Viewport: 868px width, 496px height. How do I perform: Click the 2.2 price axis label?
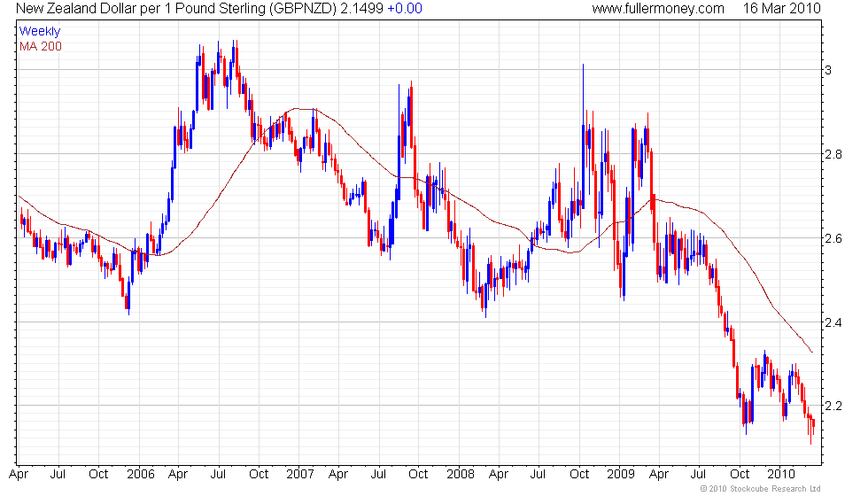(x=833, y=407)
